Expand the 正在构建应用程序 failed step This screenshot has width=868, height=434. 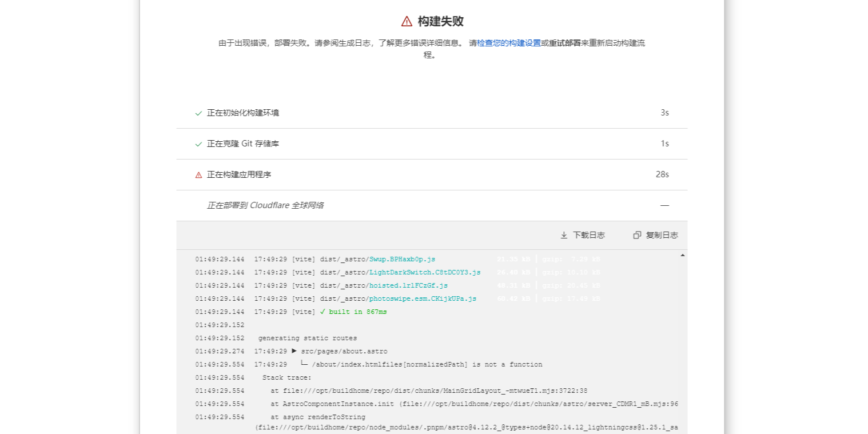tap(432, 175)
